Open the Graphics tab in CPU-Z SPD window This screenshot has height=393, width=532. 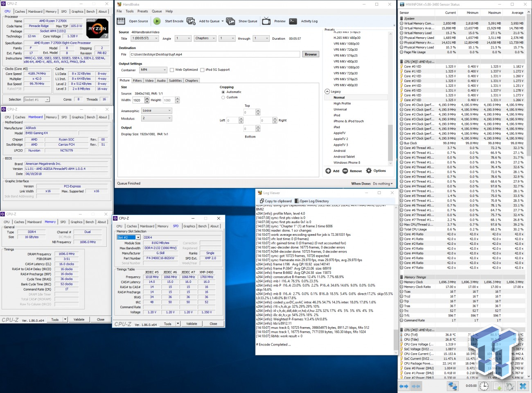(189, 226)
